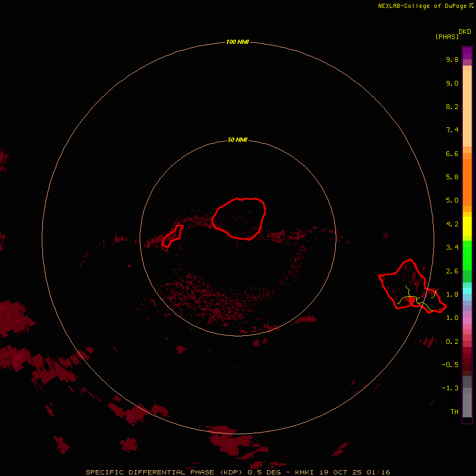Pick the purple swatch atop the color scale
This screenshot has height=476, width=476.
coord(467,53)
